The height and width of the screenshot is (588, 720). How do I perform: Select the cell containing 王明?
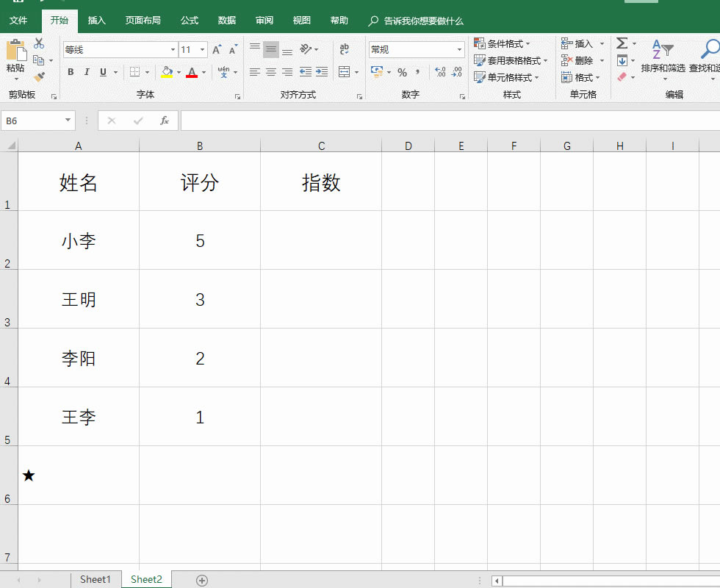[x=79, y=299]
